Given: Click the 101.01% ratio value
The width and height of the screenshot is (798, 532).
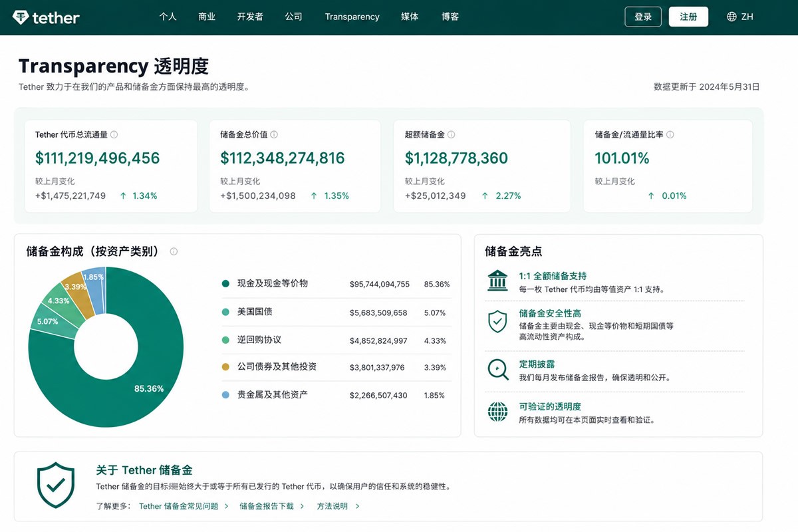Looking at the screenshot, I should pyautogui.click(x=622, y=158).
